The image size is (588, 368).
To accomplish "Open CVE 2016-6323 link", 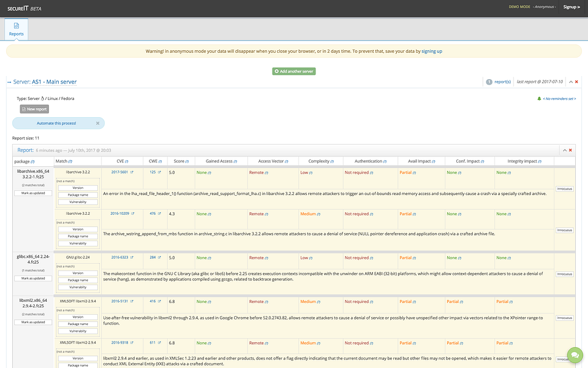I will (x=119, y=258).
